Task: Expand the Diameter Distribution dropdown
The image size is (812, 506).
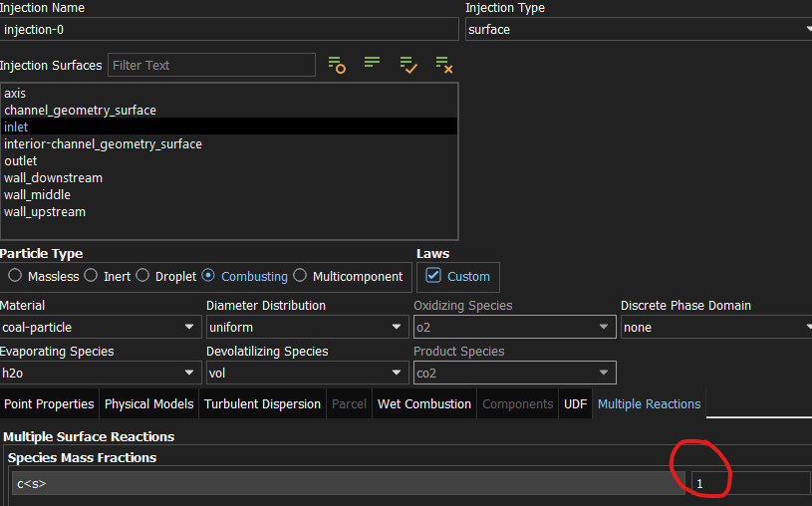Action: pyautogui.click(x=307, y=327)
